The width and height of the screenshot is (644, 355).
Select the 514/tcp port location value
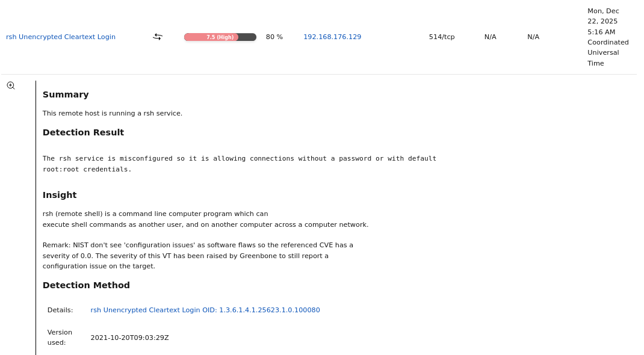coord(442,37)
